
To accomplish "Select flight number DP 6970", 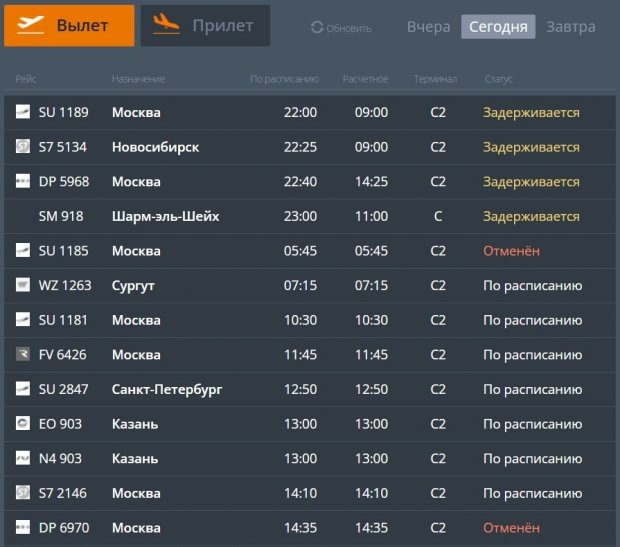I will pyautogui.click(x=64, y=528).
